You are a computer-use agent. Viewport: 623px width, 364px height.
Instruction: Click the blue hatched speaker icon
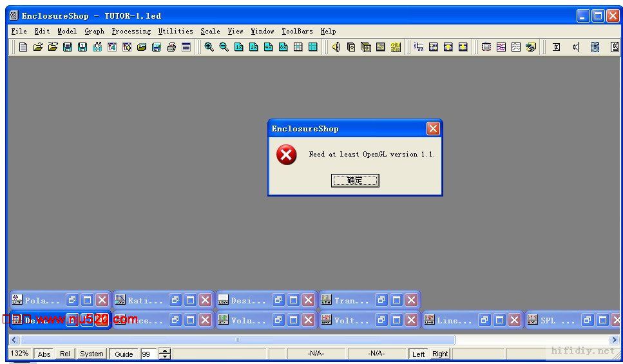click(x=595, y=47)
